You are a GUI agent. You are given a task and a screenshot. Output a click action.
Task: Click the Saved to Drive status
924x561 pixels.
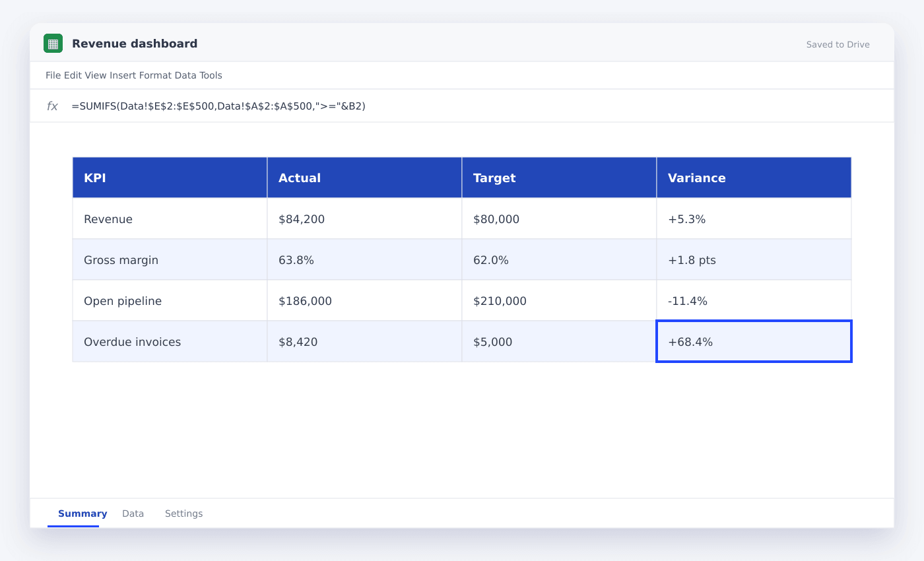tap(838, 45)
